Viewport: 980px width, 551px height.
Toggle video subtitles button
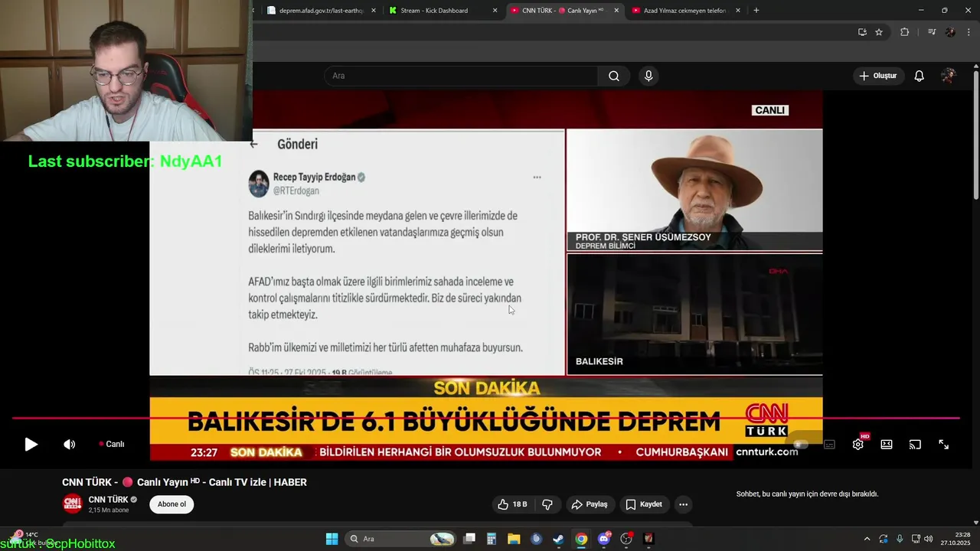coord(829,445)
